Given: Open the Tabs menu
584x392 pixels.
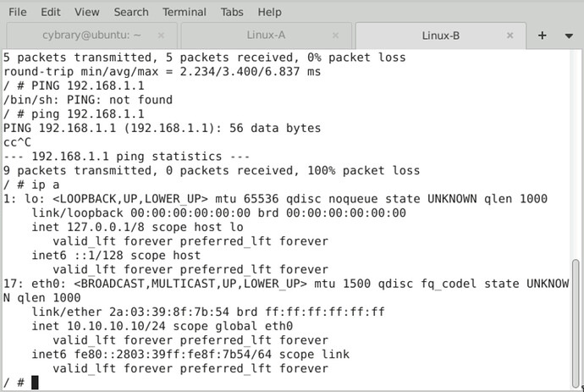Looking at the screenshot, I should pos(232,13).
